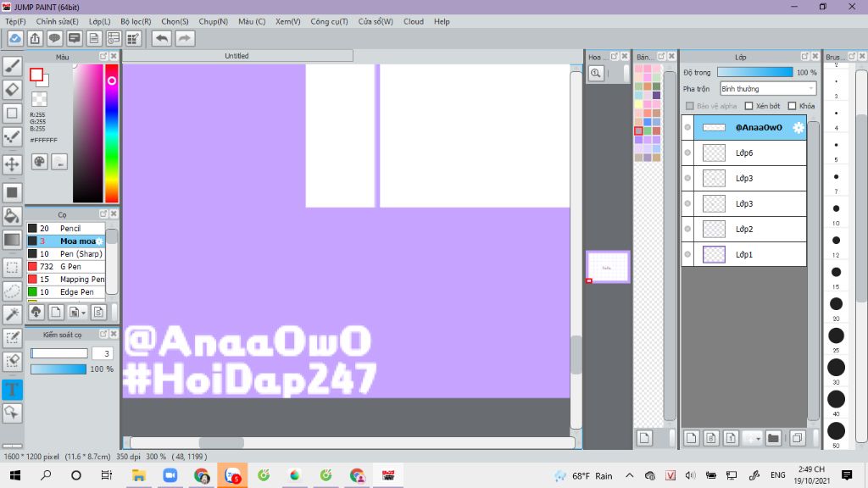Click the rainbow hue strip
868x488 pixels.
(112, 133)
